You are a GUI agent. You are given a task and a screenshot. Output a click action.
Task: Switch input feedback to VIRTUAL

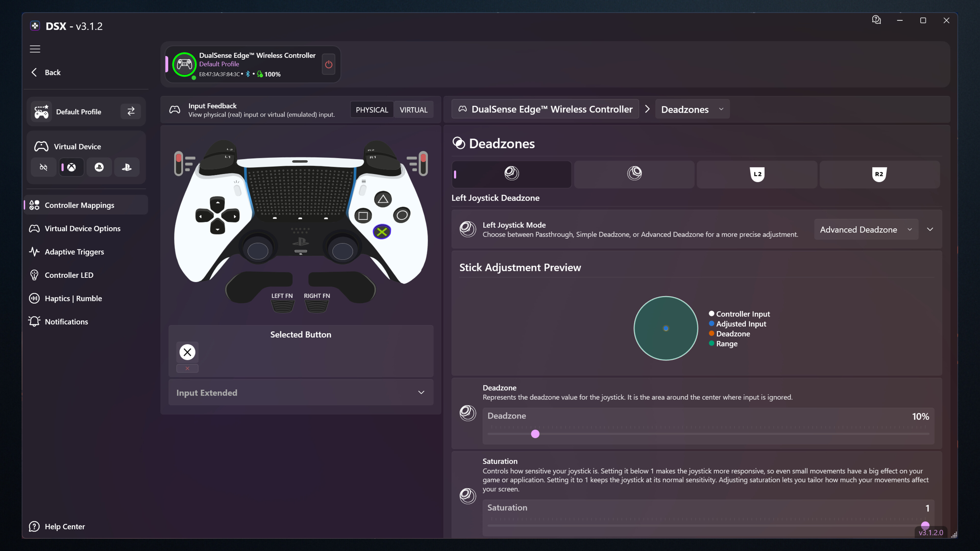pyautogui.click(x=413, y=109)
